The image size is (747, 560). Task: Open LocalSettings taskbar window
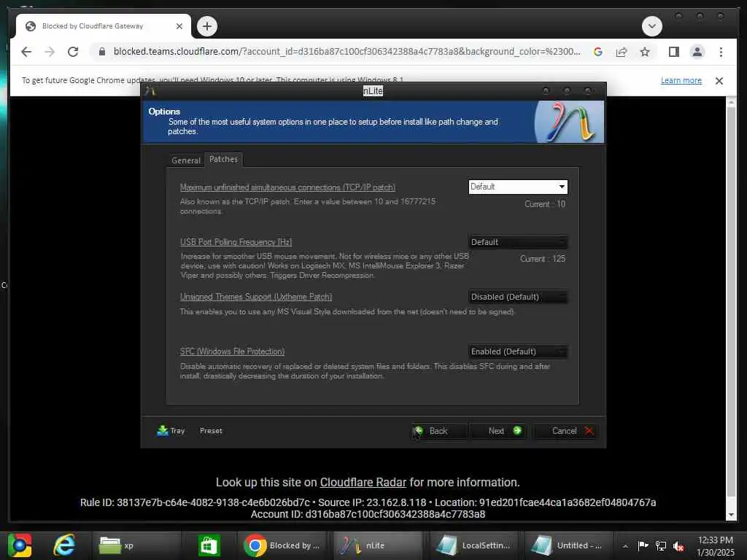(473, 545)
